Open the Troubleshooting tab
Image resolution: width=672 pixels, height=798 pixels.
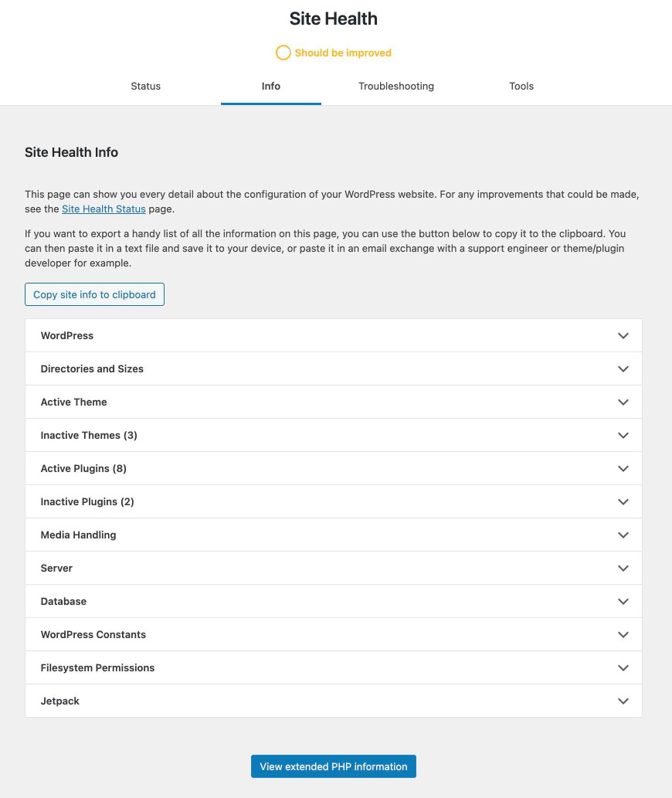[x=396, y=87]
